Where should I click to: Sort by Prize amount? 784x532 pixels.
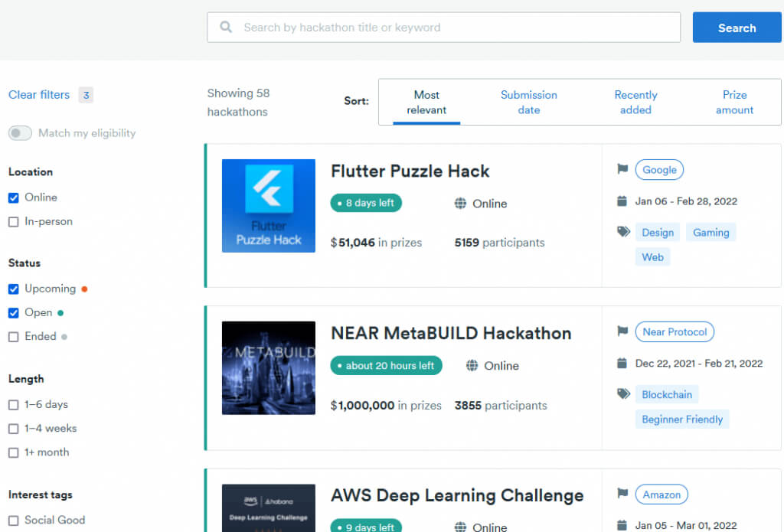coord(734,102)
